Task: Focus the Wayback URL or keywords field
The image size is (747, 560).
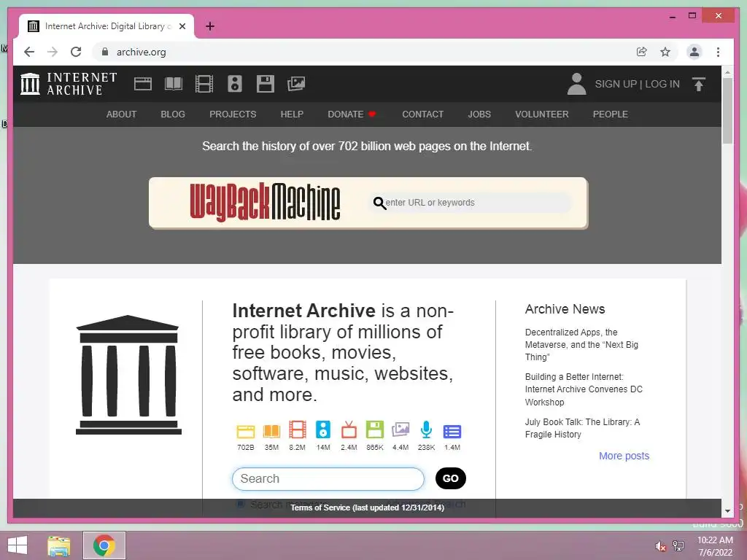Action: 471,203
